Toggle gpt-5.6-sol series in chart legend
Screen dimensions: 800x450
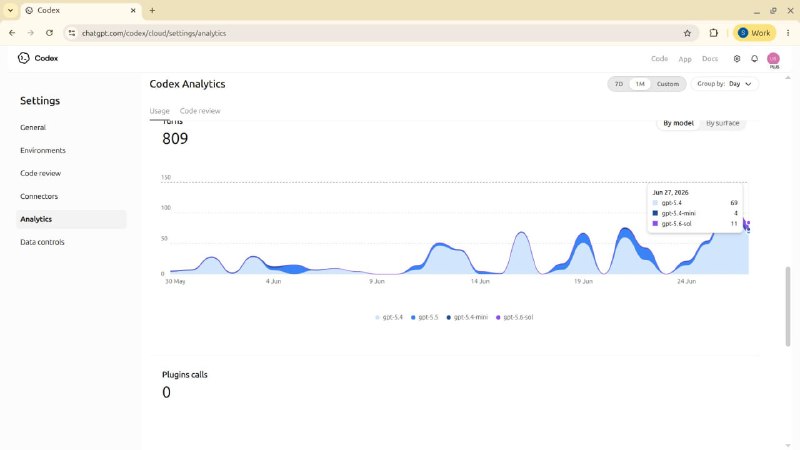tap(514, 317)
